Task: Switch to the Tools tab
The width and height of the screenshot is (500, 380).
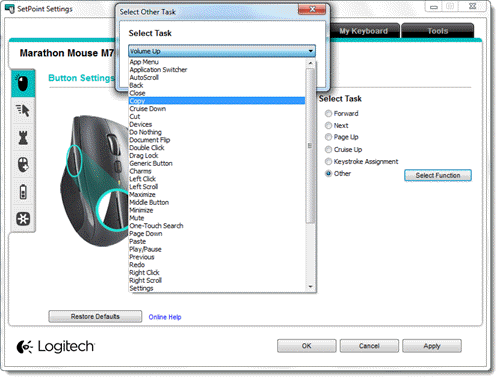Action: [x=438, y=31]
